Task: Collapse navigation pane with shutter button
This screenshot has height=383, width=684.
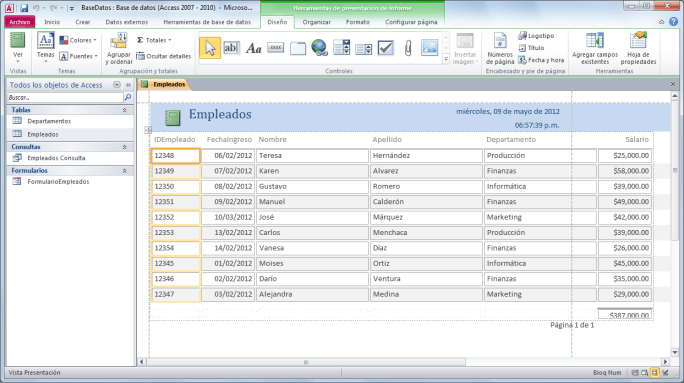Action: click(x=129, y=85)
